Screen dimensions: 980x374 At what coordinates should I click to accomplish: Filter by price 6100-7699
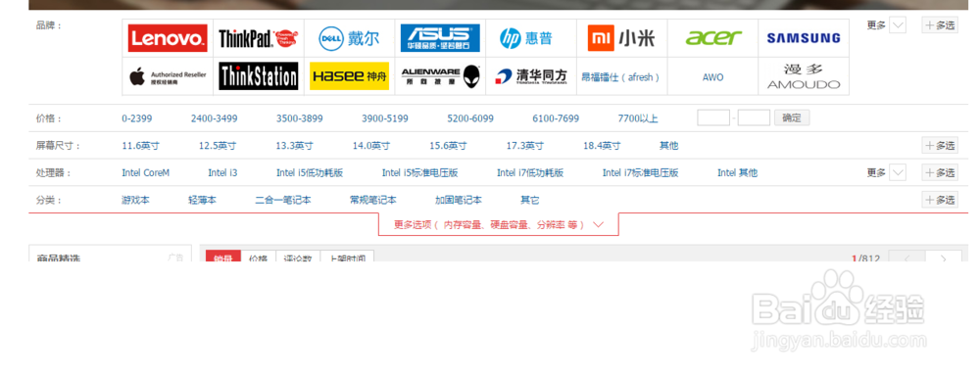coord(556,118)
